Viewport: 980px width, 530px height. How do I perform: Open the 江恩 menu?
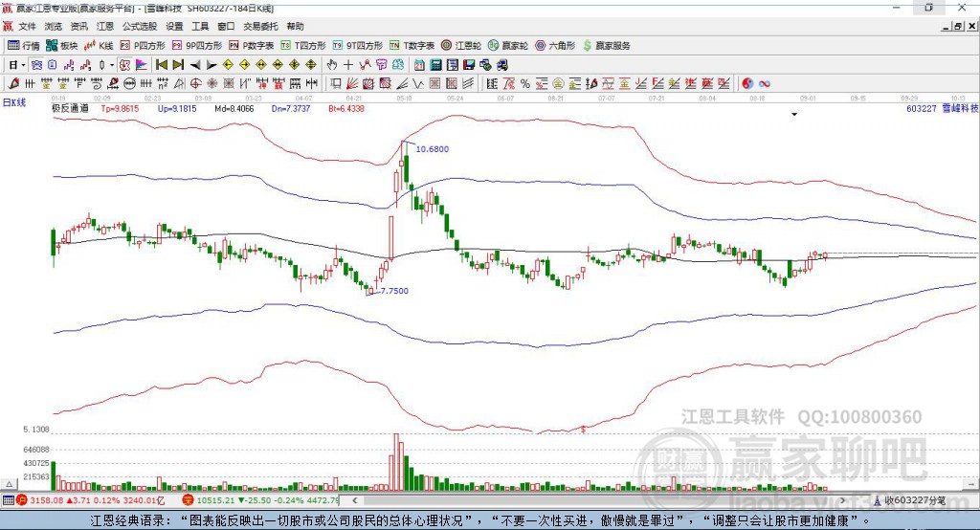(x=105, y=26)
